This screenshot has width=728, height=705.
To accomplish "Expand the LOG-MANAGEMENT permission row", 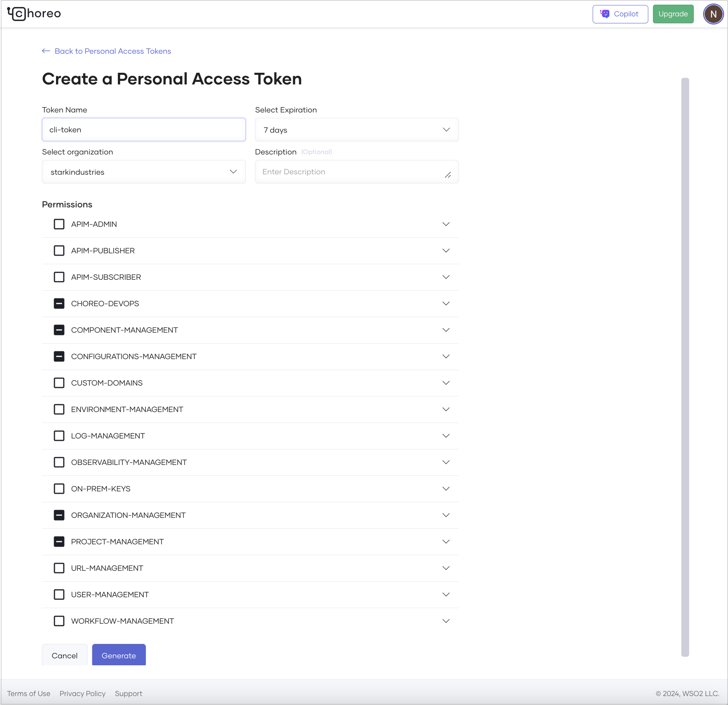I will (x=446, y=436).
